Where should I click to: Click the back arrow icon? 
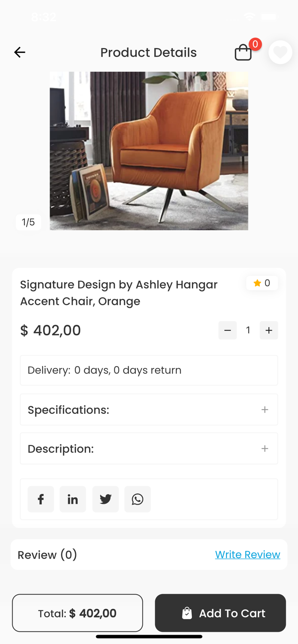(19, 52)
